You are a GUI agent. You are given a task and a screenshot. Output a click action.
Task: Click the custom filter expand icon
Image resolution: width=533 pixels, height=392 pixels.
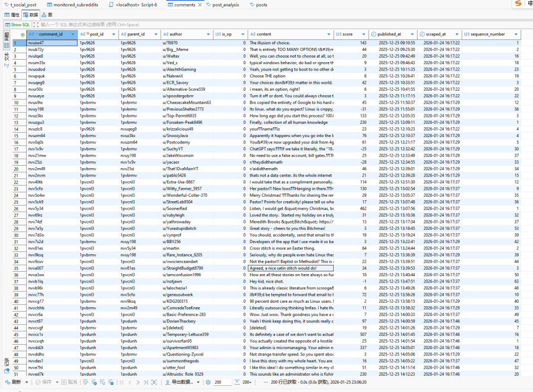click(35, 25)
